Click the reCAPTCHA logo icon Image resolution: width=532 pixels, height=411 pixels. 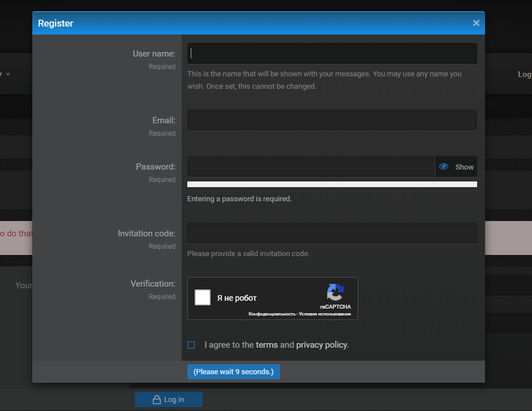335,293
